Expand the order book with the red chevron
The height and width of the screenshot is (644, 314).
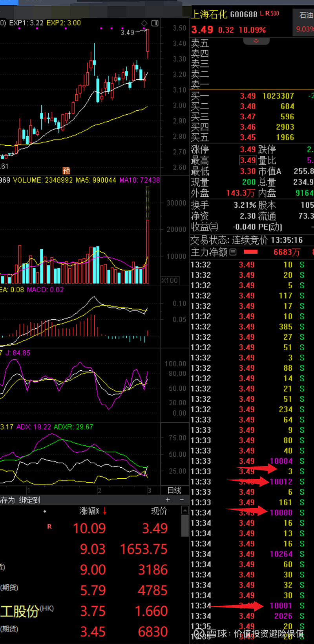click(x=256, y=41)
